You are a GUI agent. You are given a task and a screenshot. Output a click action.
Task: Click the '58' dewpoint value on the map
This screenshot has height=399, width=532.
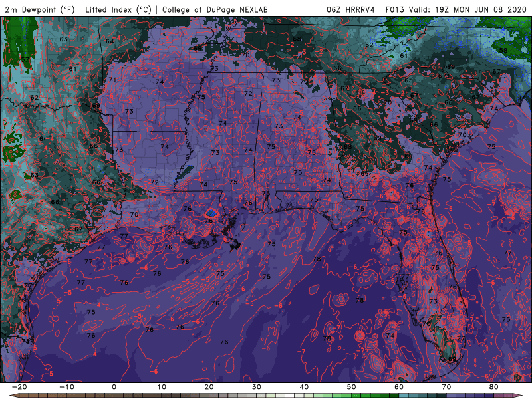503,51
